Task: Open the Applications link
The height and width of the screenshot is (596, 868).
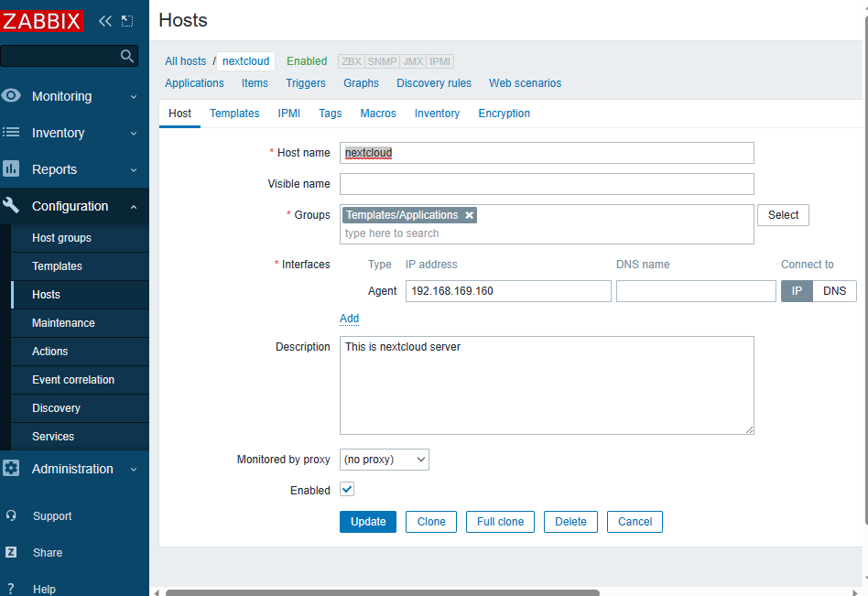Action: [x=194, y=83]
